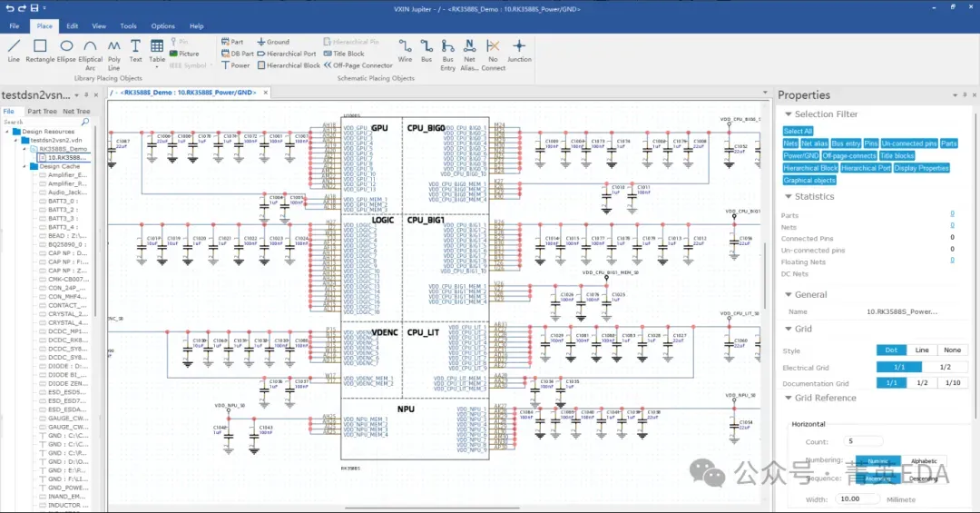The width and height of the screenshot is (980, 513).
Task: Open the quick access toolbar dropdown
Action: [44, 8]
